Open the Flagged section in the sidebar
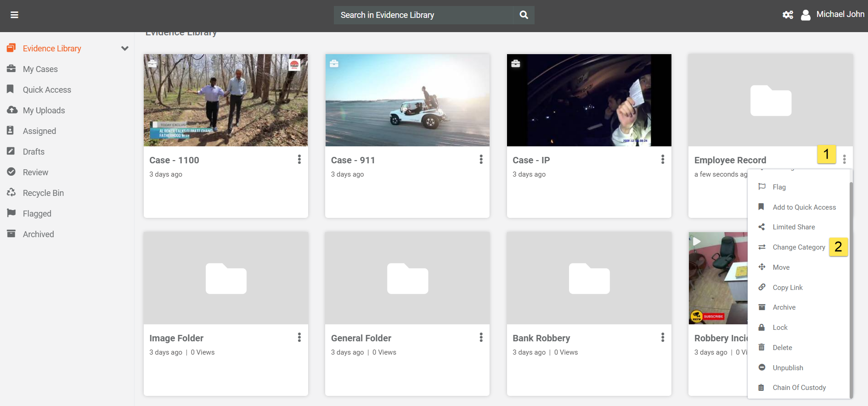 [37, 214]
